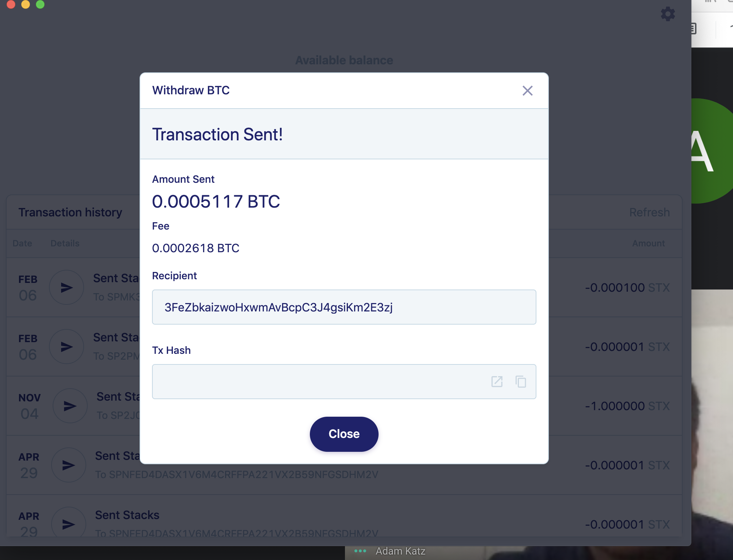
Task: Select the recipient address field
Action: 344,307
